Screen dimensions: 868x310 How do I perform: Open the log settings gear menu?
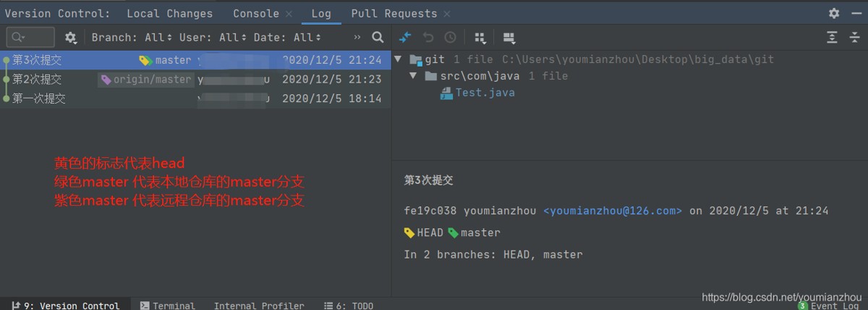coord(70,37)
